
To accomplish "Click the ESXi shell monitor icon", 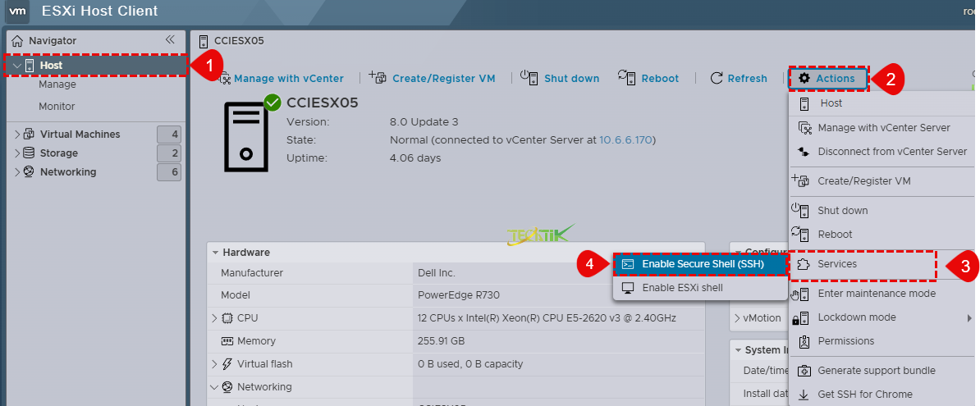I will [628, 288].
